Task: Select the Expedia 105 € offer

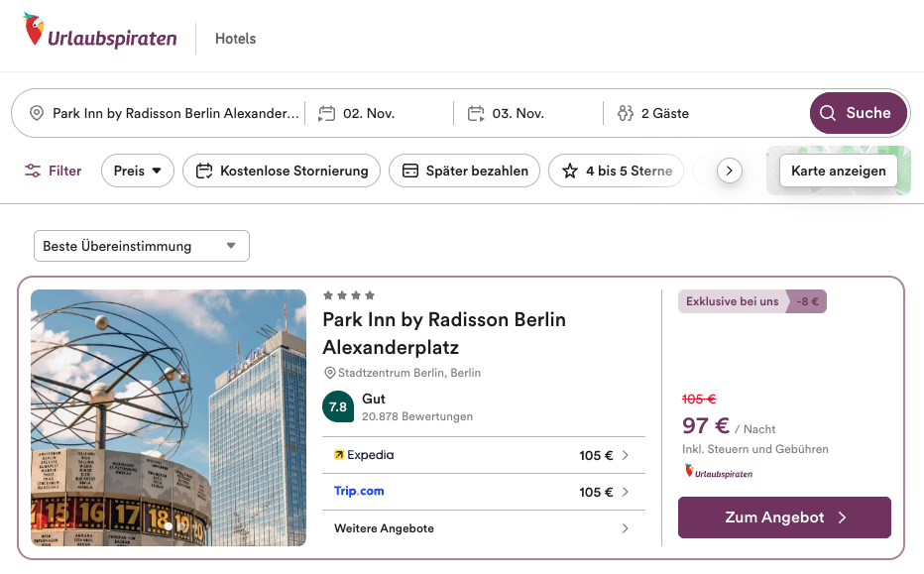Action: tap(483, 455)
